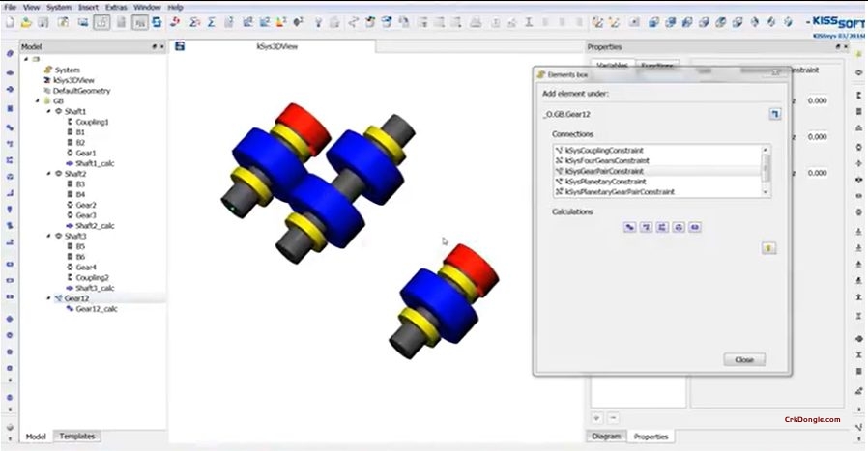Image resolution: width=868 pixels, height=451 pixels.
Task: Collapse the Shaft3 tree node
Action: click(48, 236)
